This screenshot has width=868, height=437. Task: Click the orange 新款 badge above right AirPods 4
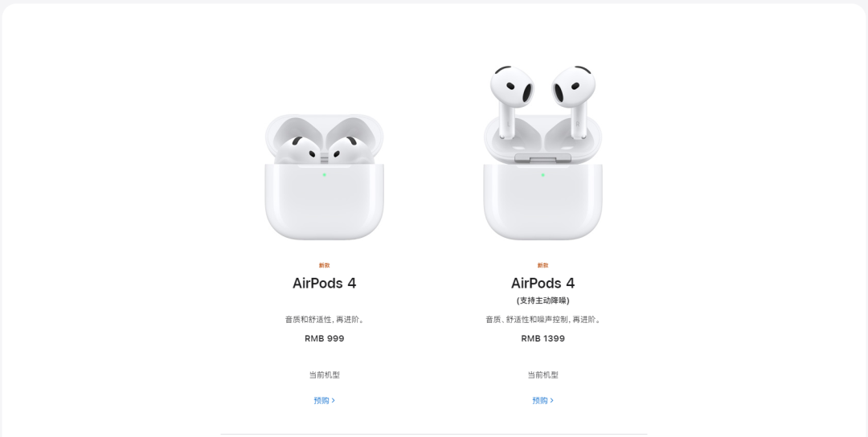click(x=542, y=266)
